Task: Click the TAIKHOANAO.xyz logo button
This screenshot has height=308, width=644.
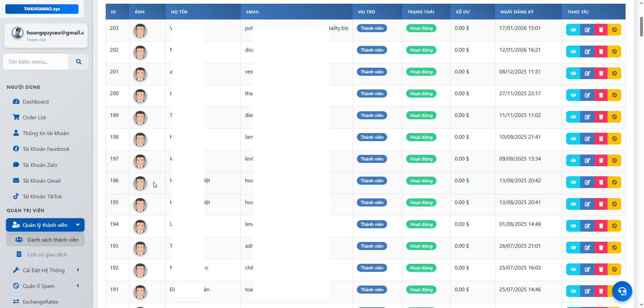Action: [x=42, y=9]
